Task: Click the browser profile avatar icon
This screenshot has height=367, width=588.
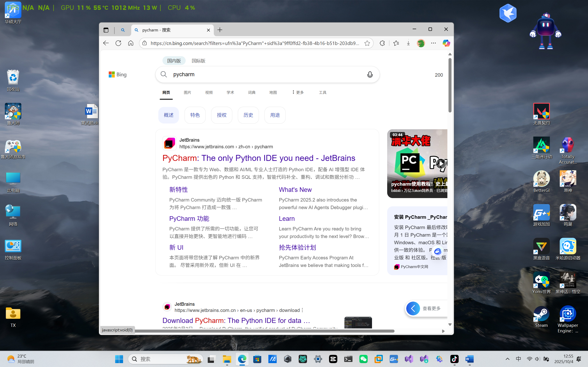Action: (x=421, y=43)
